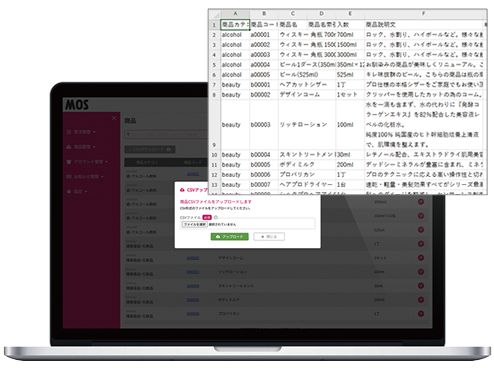Click the product filter search field

click(x=166, y=134)
